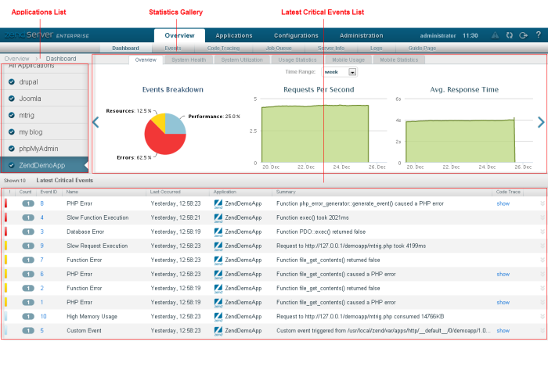Open help via the question mark icon
This screenshot has width=548, height=392.
click(538, 35)
